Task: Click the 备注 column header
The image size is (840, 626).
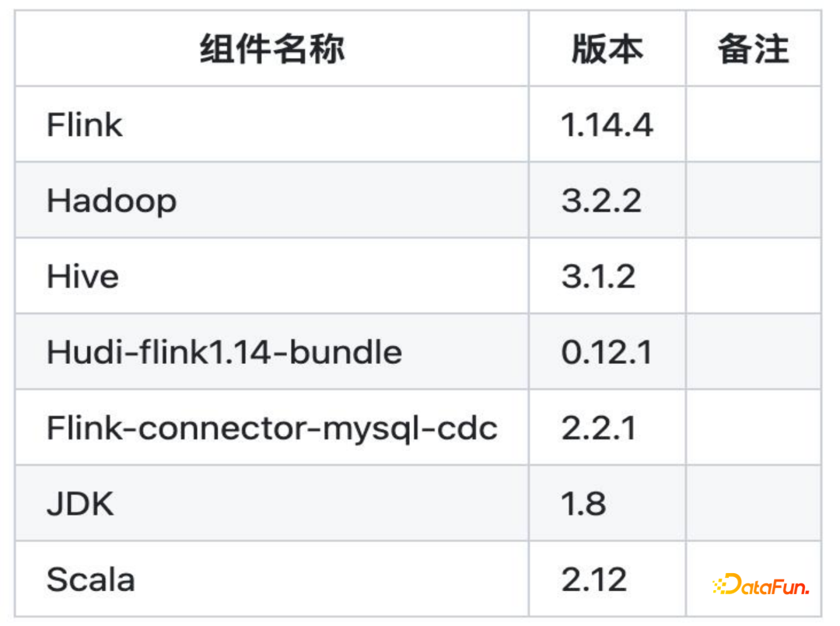Action: 753,50
